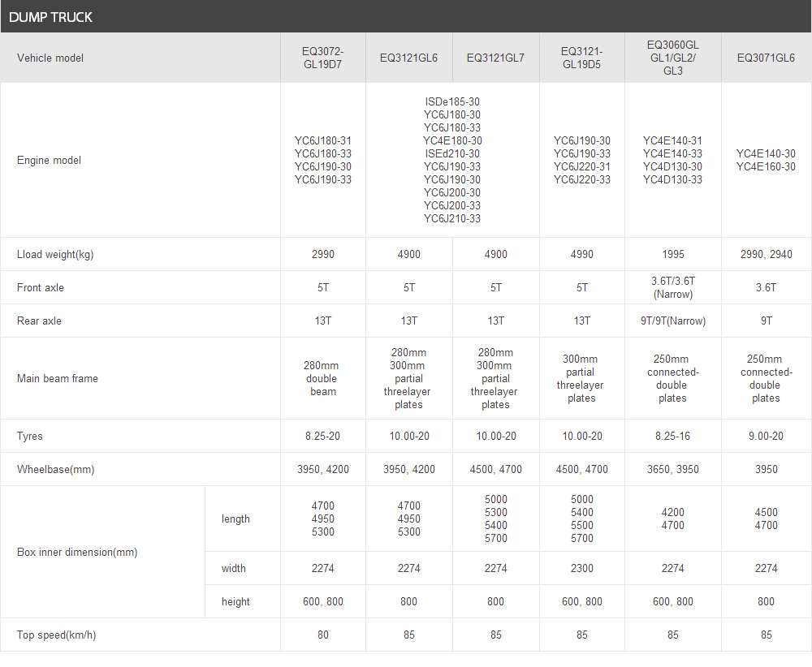Click the length sub-row label

pyautogui.click(x=235, y=519)
